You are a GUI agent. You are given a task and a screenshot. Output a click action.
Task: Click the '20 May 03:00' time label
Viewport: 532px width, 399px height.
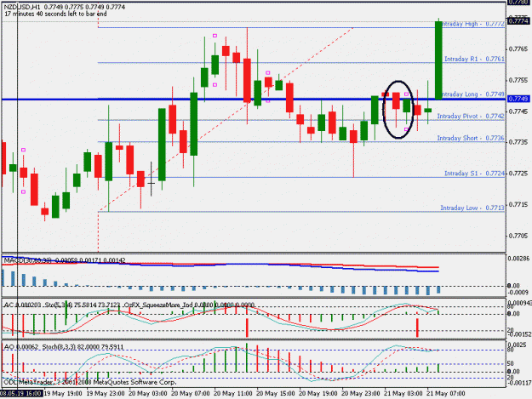point(148,394)
